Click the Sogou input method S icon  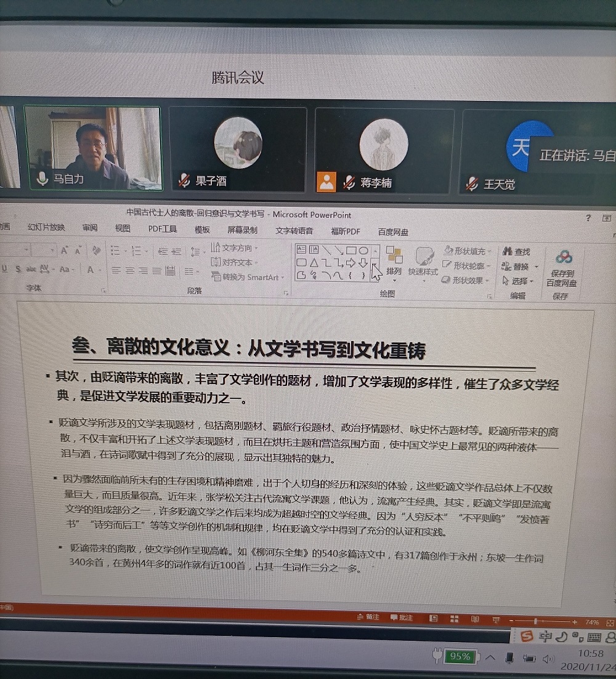[526, 637]
